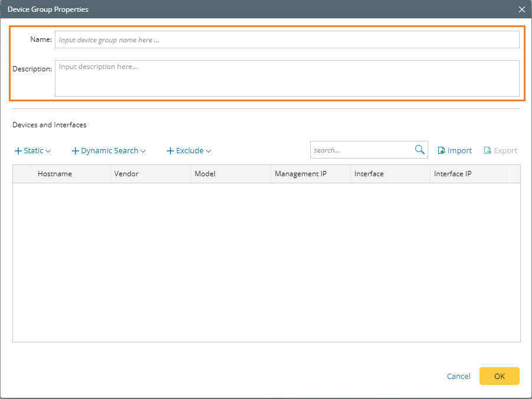The width and height of the screenshot is (532, 399).
Task: Click the Management IP column header
Action: click(x=301, y=174)
